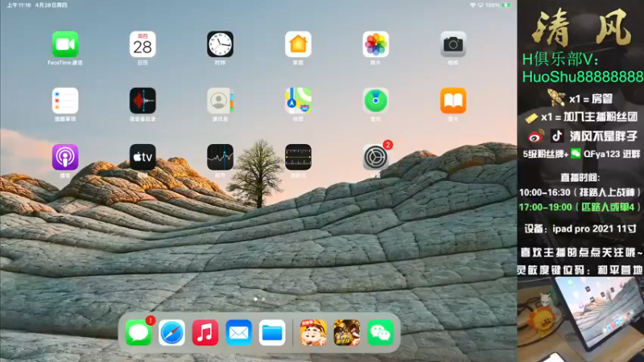Open WeChat in the dock
Viewport: 644px width, 362px height.
[380, 332]
